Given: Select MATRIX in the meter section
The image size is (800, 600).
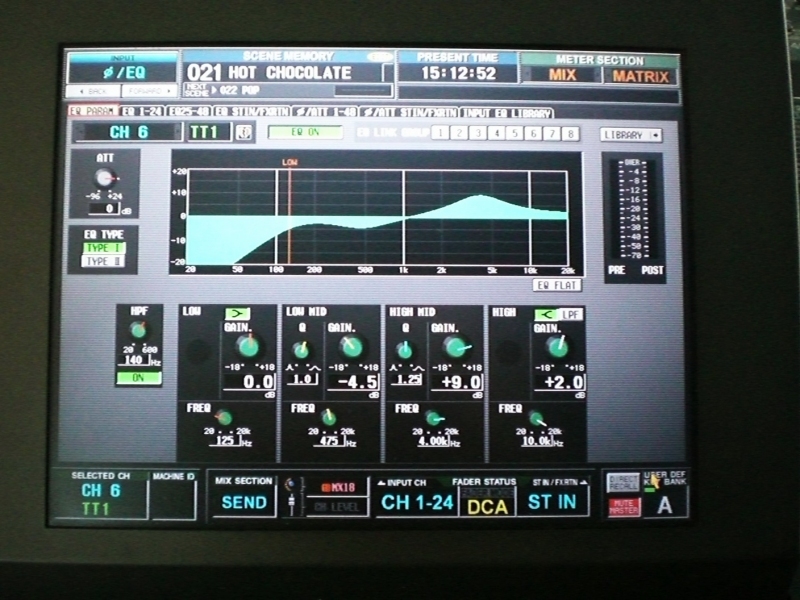Looking at the screenshot, I should 640,76.
